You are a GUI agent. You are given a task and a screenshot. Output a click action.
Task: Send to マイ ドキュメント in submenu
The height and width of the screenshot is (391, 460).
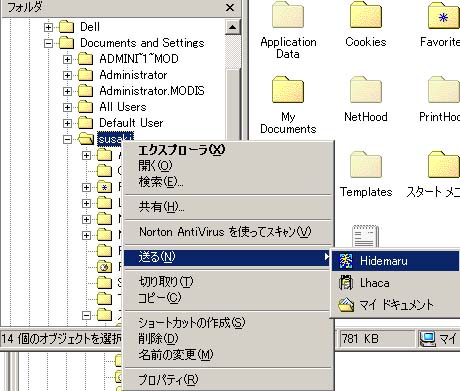click(396, 305)
